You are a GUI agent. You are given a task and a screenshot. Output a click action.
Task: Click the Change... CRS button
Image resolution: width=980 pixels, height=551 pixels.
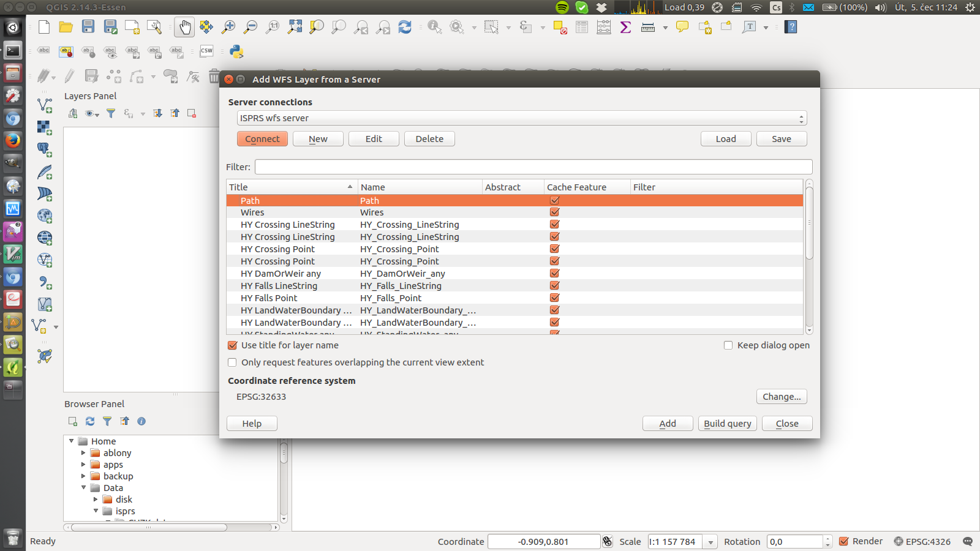coord(782,397)
